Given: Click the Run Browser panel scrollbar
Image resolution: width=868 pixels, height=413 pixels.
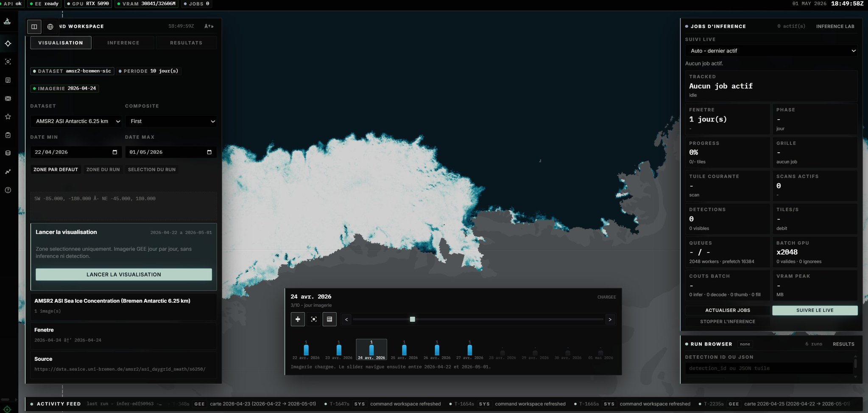Looking at the screenshot, I should (x=855, y=363).
